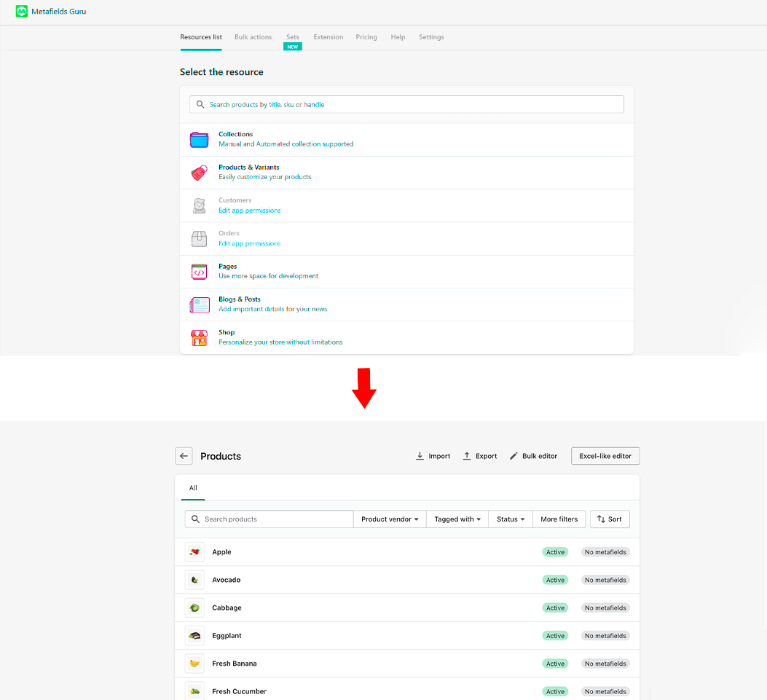Select the All products tab
The height and width of the screenshot is (700, 767).
click(x=193, y=488)
